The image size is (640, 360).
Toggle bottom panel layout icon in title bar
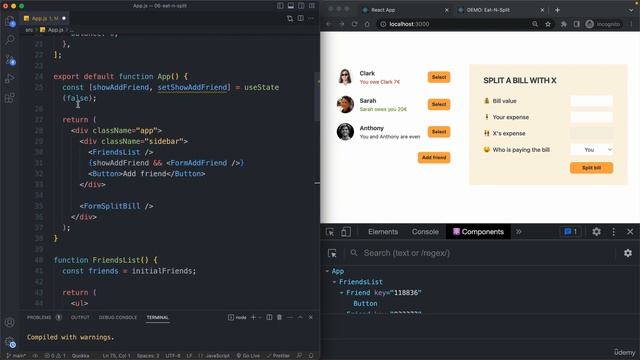tap(291, 6)
